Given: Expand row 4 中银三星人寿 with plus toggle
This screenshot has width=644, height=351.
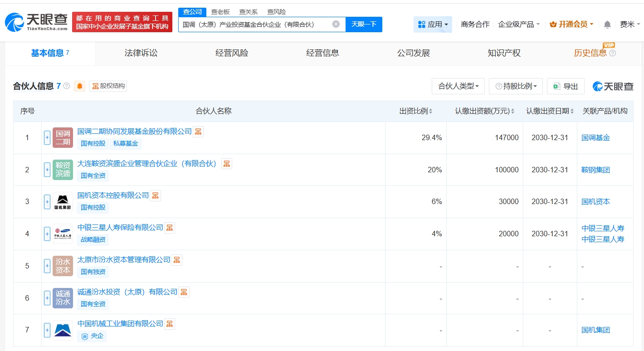Looking at the screenshot, I should click(x=47, y=234).
